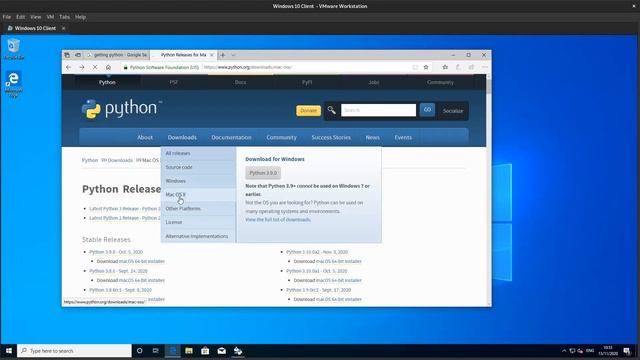Choose Source code in Downloads menu
This screenshot has width=640, height=360.
pyautogui.click(x=198, y=167)
